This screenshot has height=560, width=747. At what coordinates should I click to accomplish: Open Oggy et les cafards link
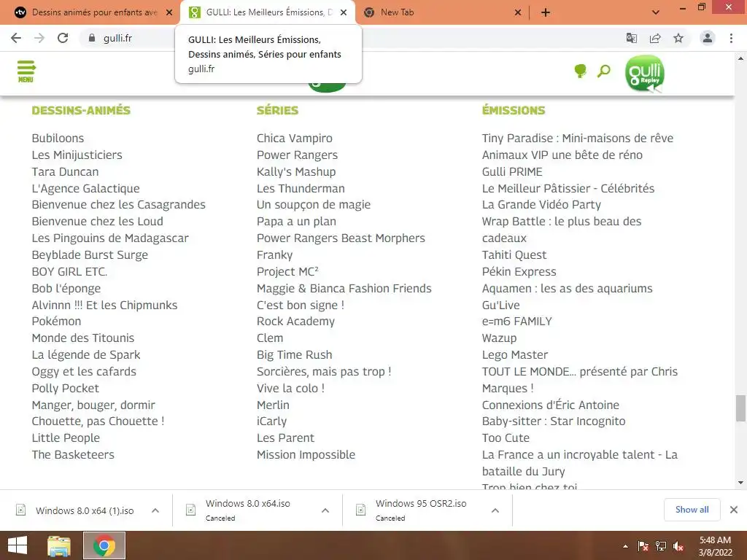84,371
